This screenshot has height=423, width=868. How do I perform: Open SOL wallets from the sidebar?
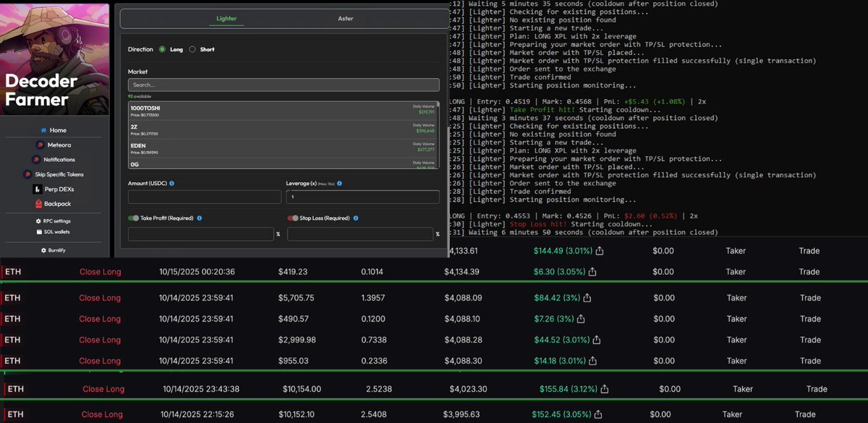point(54,231)
